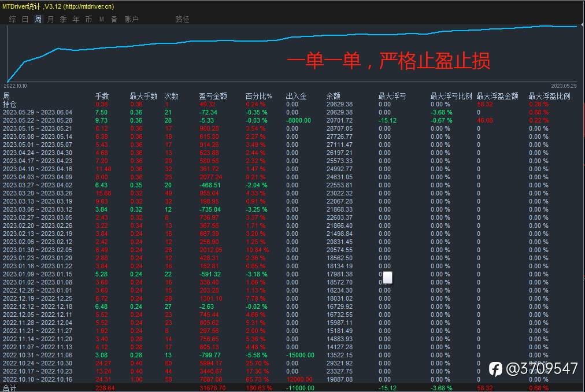Click the 合计 totals row label

click(9, 388)
